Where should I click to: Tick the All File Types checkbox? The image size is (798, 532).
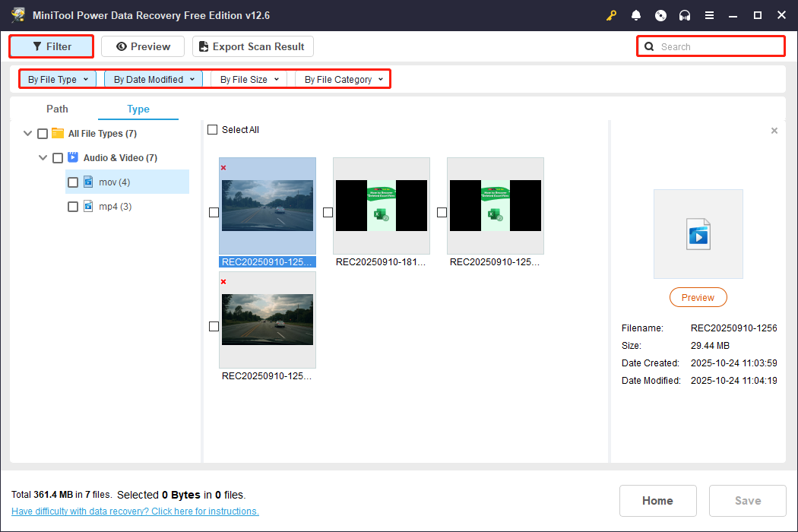point(43,133)
